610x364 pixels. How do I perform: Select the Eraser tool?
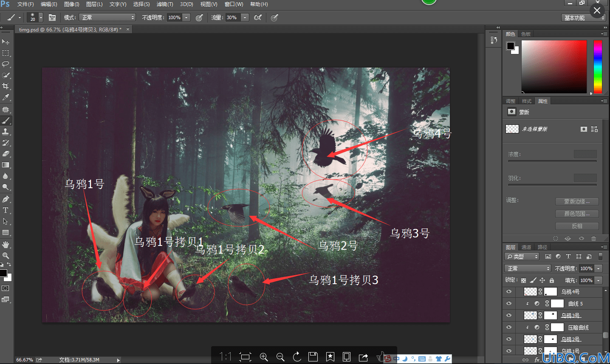[6, 154]
